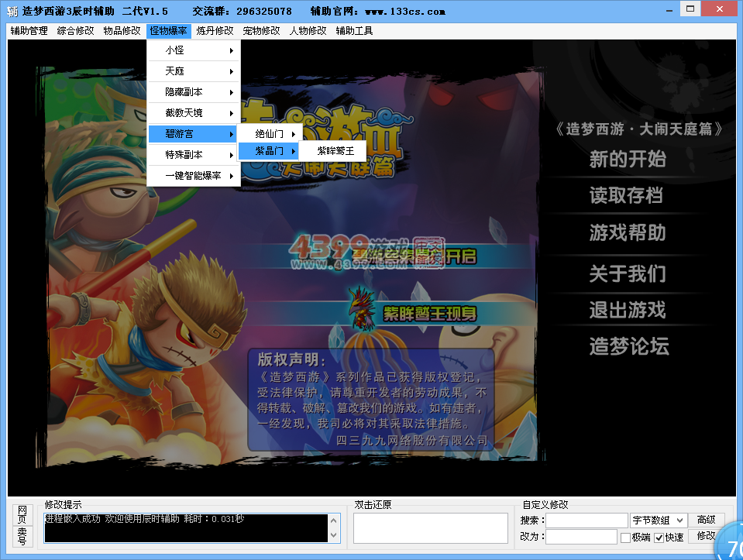
Task: Select the 紫眸鸳王 menu entry
Action: [x=334, y=151]
